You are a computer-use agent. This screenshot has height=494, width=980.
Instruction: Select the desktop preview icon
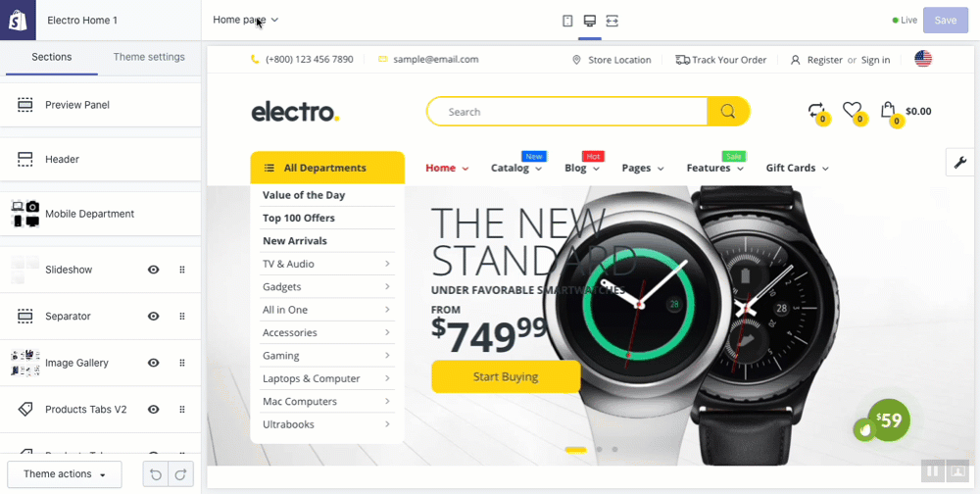[x=589, y=21]
